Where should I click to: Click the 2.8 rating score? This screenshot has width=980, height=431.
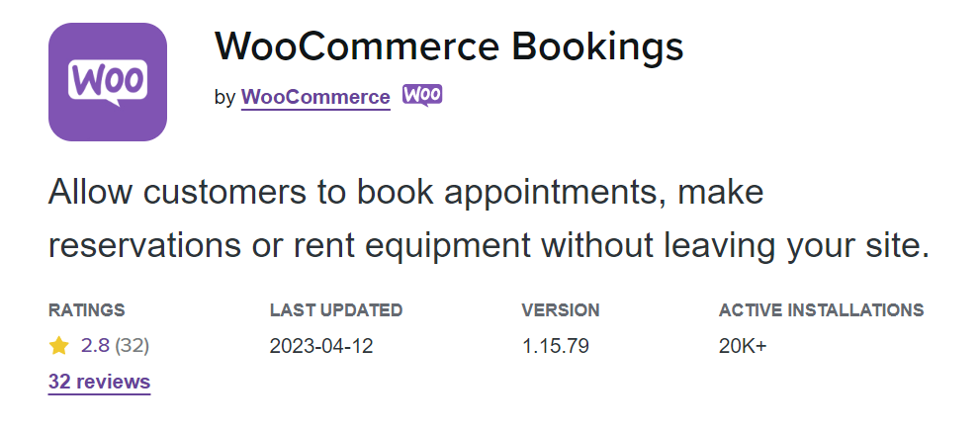(93, 346)
